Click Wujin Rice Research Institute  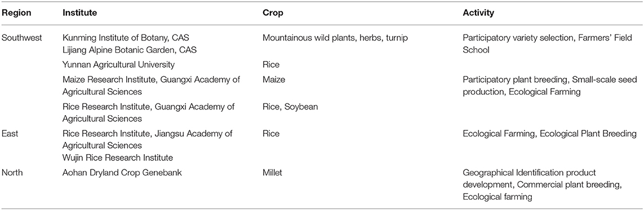coord(117,158)
